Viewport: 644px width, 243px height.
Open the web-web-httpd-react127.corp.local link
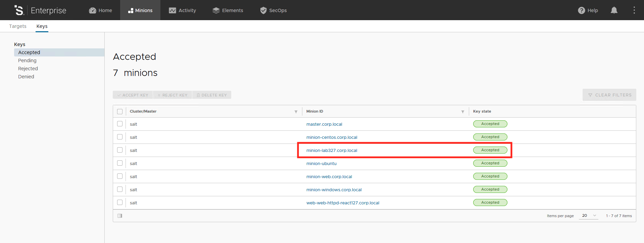[343, 203]
